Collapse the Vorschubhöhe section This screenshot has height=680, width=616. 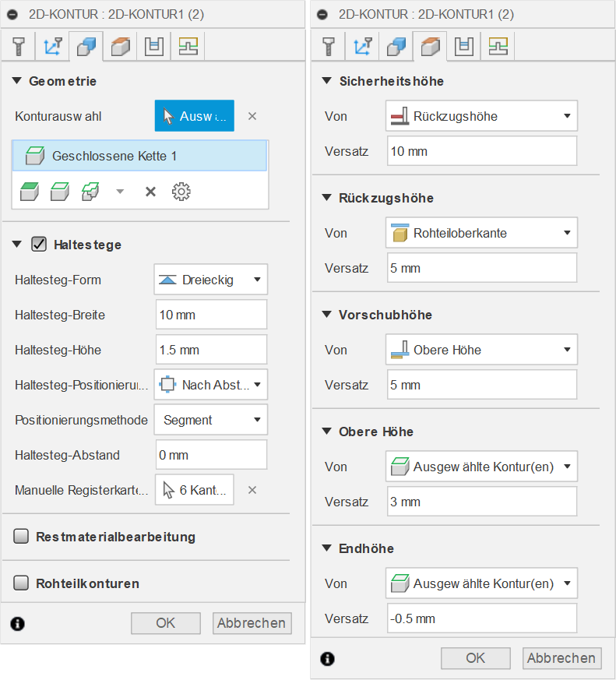pos(327,315)
